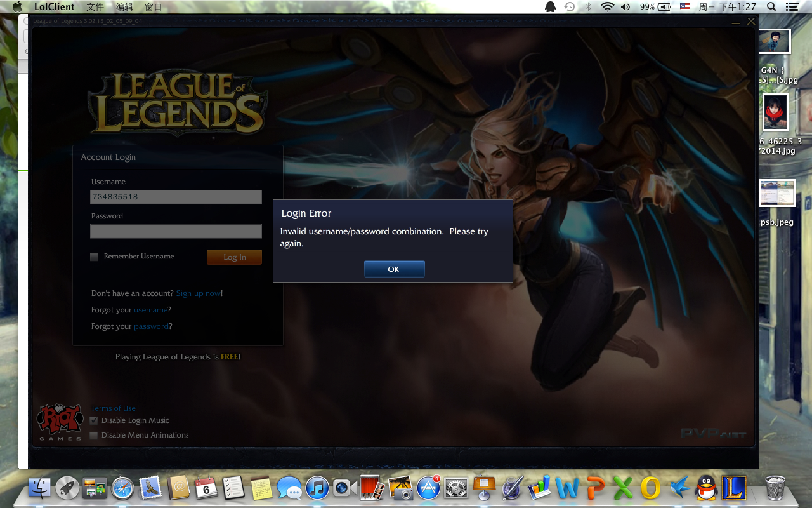Open iTunes music note in dock

317,488
